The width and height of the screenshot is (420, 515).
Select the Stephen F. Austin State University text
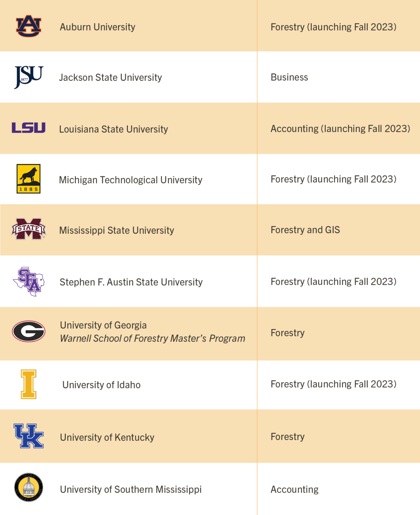point(131,282)
